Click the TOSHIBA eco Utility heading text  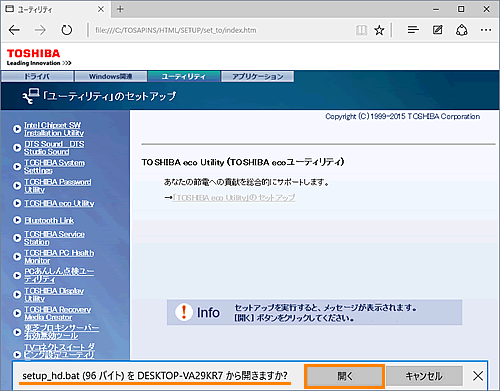click(x=243, y=162)
